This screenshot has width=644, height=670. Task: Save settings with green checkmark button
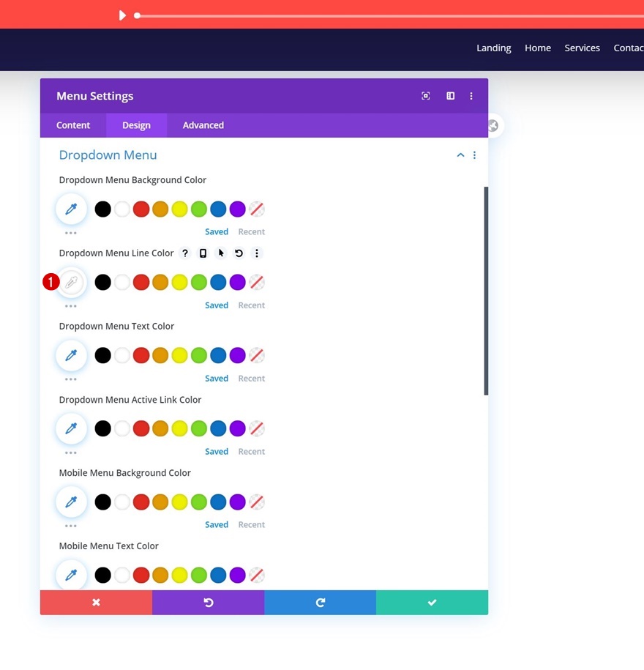(433, 603)
